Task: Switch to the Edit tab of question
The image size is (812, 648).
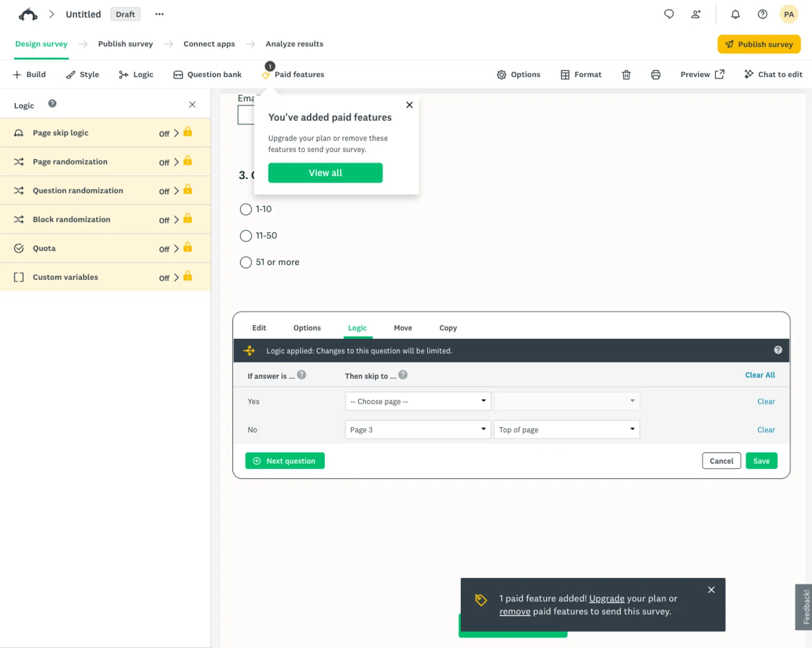Action: (259, 328)
